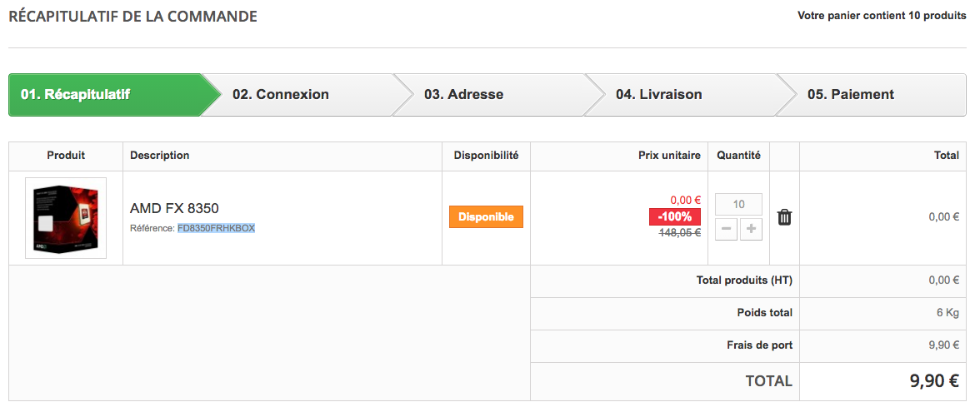The width and height of the screenshot is (980, 412).
Task: Open the AMD FX 8350 product link
Action: 174,208
